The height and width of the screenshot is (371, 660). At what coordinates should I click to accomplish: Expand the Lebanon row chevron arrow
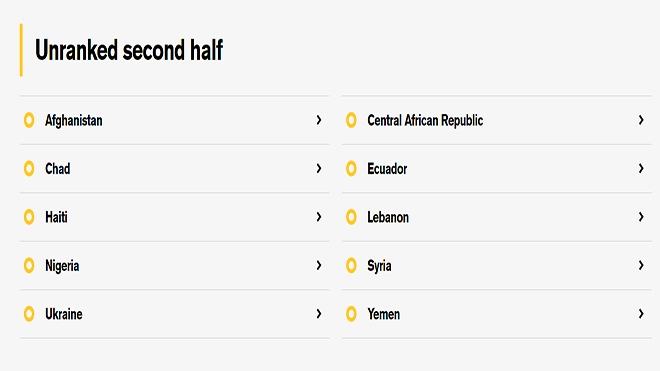pos(641,217)
